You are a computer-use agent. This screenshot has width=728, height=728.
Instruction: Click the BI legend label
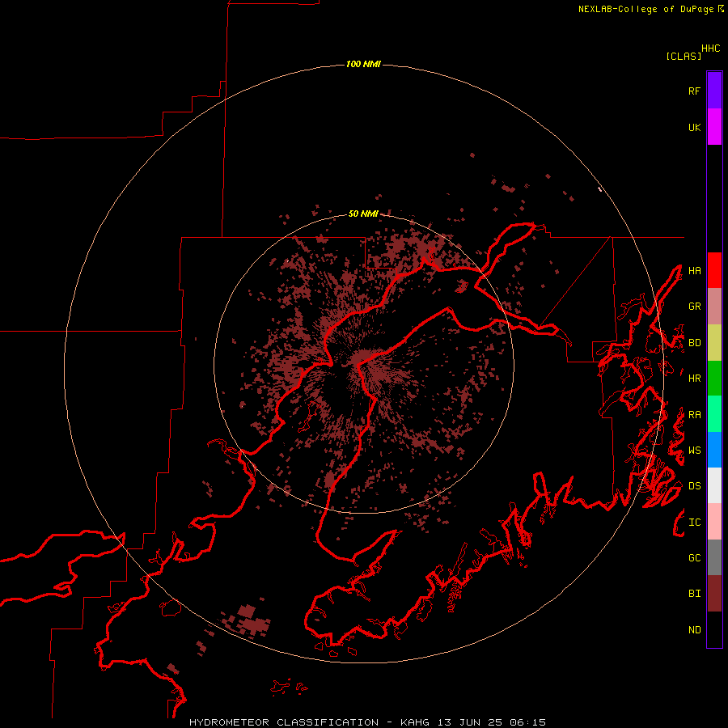coord(694,594)
